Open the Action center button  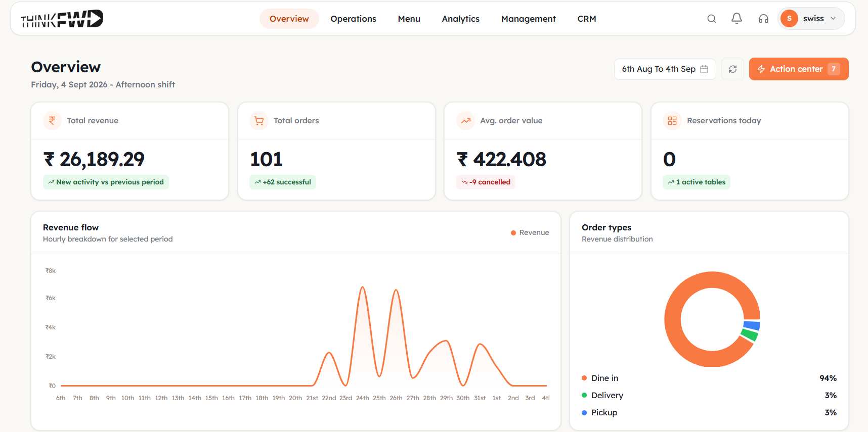(x=798, y=69)
